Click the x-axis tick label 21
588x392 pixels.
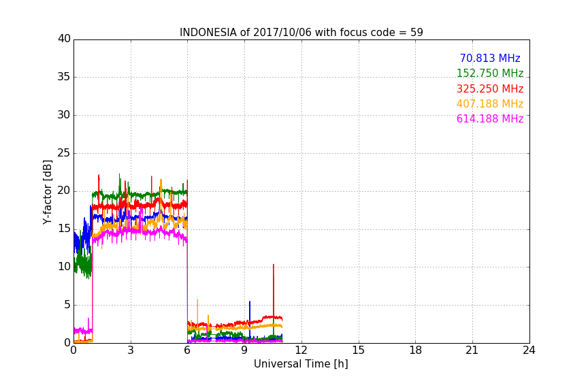click(472, 350)
